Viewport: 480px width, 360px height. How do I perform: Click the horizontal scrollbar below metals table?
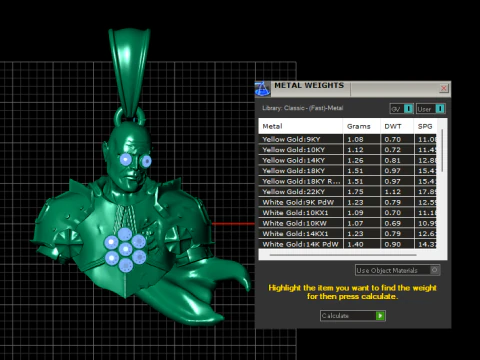(343, 255)
